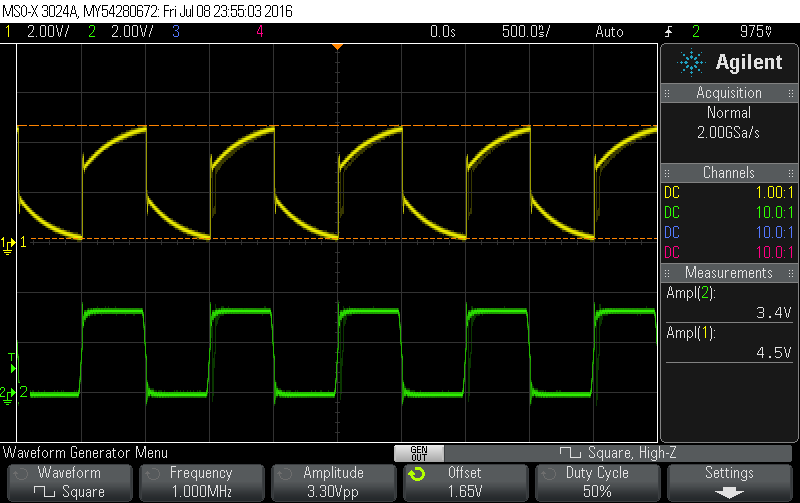The width and height of the screenshot is (800, 503).
Task: Click the channel 3 indicator
Action: (176, 32)
